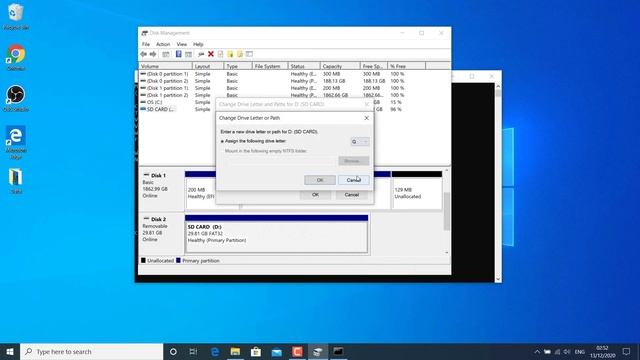Click the disk icon of the OS (C:) row
Viewport: 640px width, 360px height.
(x=143, y=102)
